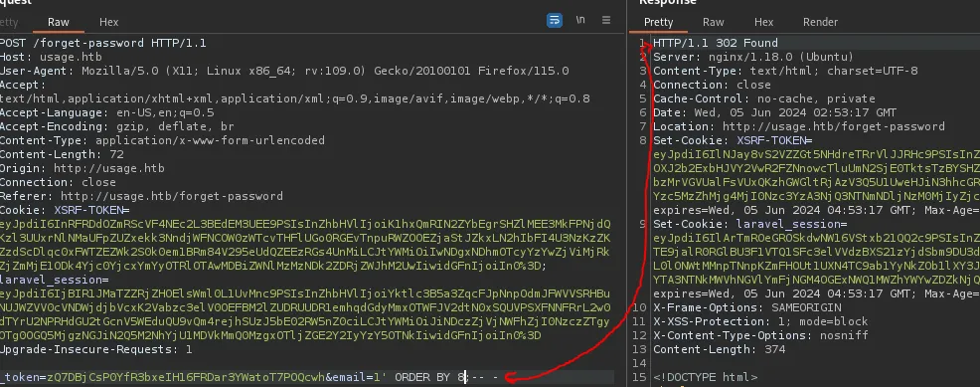
Task: Select the response Hex tab
Action: tap(763, 22)
